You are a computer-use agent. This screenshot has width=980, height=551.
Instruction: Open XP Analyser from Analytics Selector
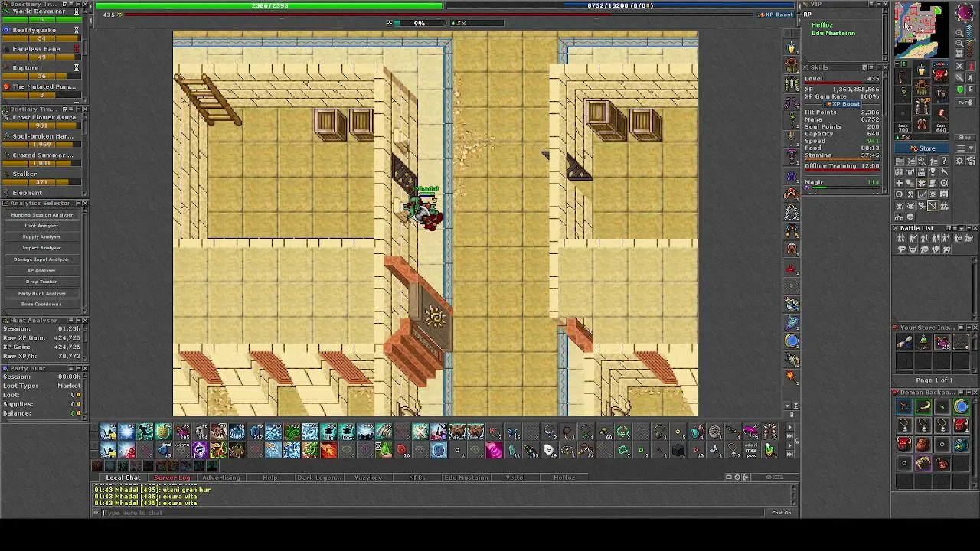tap(41, 270)
